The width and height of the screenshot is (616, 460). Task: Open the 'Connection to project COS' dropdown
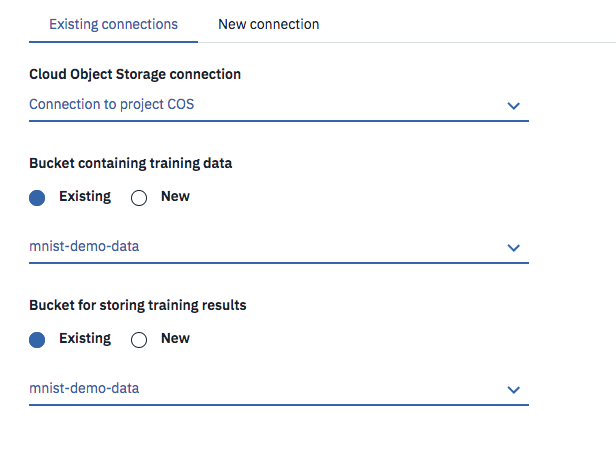[x=270, y=104]
